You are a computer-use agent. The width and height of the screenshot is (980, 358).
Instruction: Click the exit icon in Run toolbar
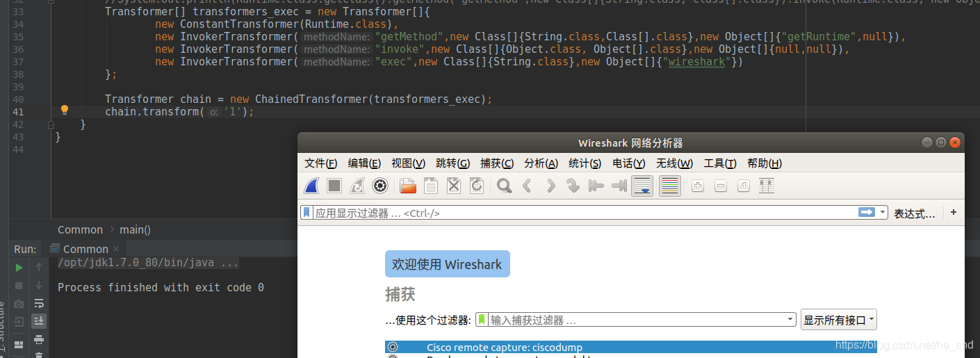[19, 322]
